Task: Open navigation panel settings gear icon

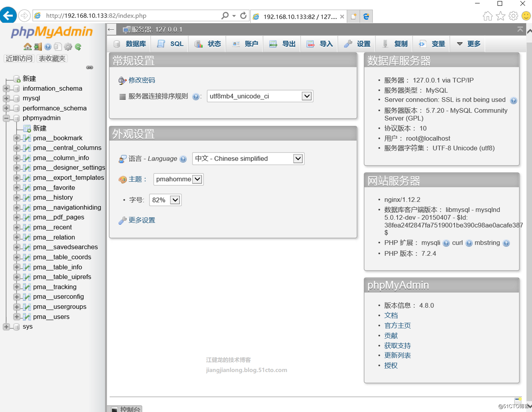Action: pyautogui.click(x=68, y=47)
